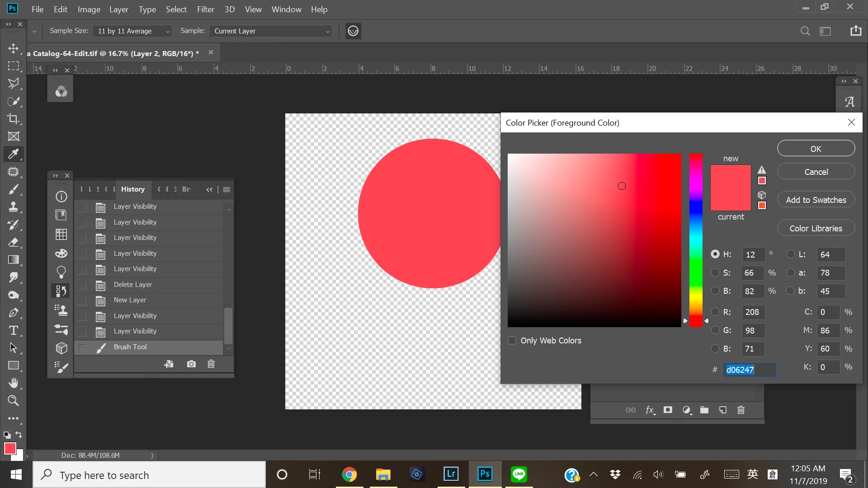Click the vertical hue slider bar
The image size is (868, 488).
click(696, 239)
